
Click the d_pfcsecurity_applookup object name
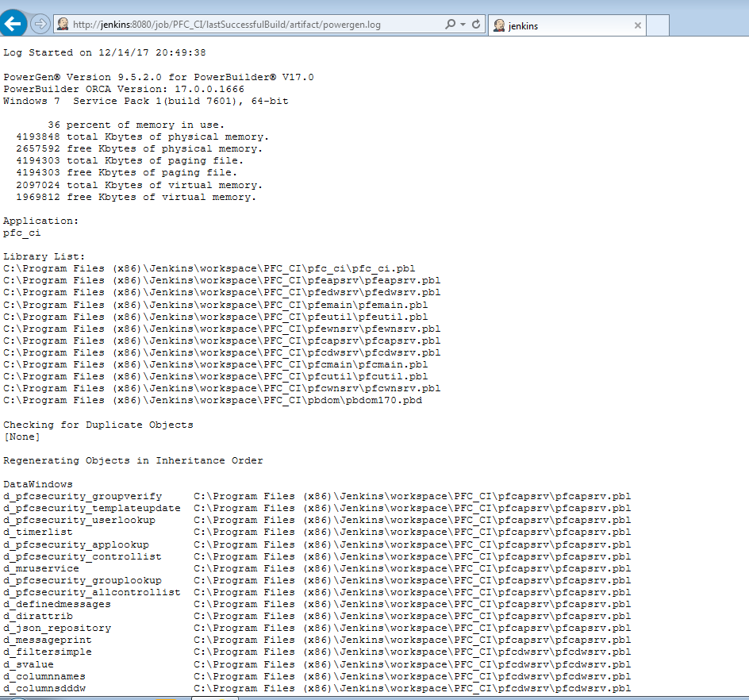click(76, 544)
